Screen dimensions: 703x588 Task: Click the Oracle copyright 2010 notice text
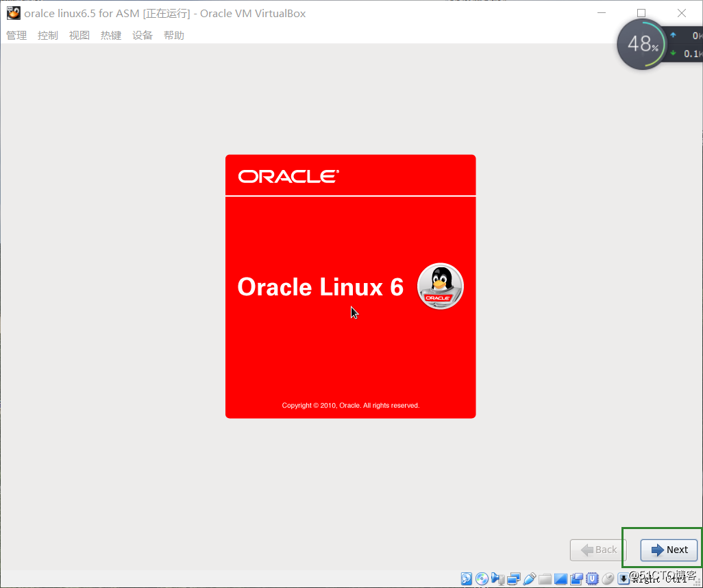point(351,406)
